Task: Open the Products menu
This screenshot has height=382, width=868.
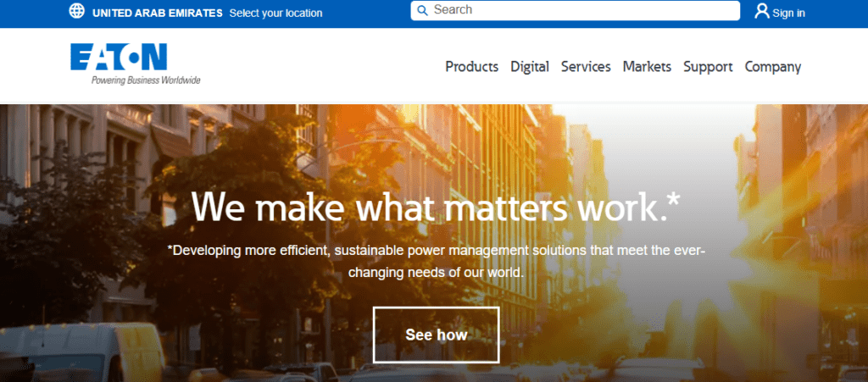Action: pyautogui.click(x=471, y=67)
